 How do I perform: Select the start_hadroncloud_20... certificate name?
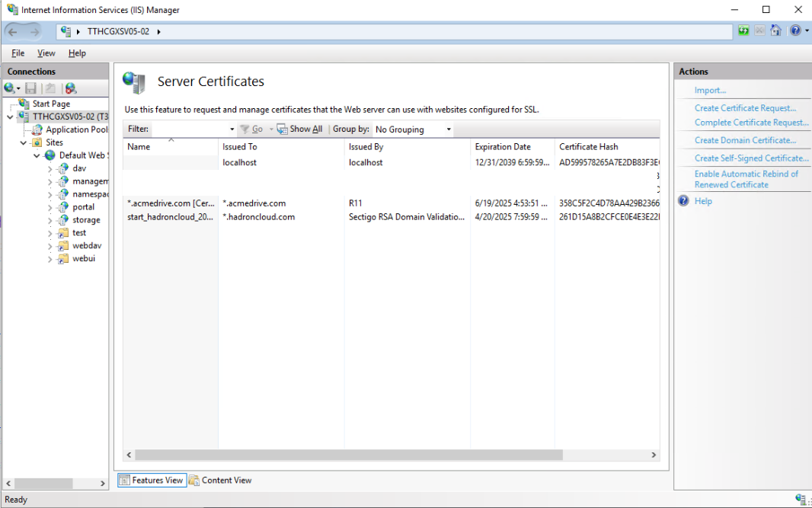click(170, 217)
